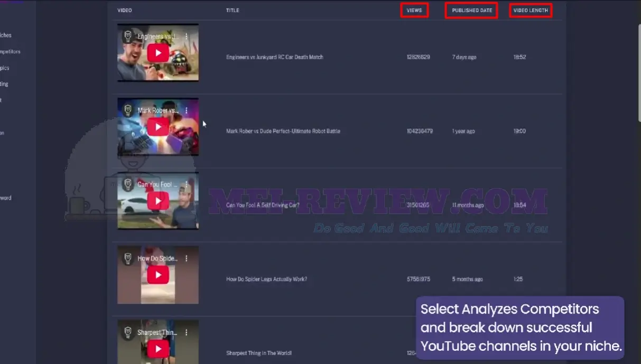
Task: Click the 1:25 video length
Action: tap(518, 279)
